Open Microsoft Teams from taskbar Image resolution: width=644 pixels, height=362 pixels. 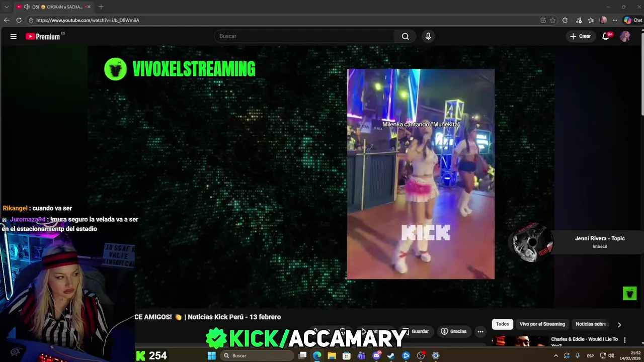pos(361,355)
